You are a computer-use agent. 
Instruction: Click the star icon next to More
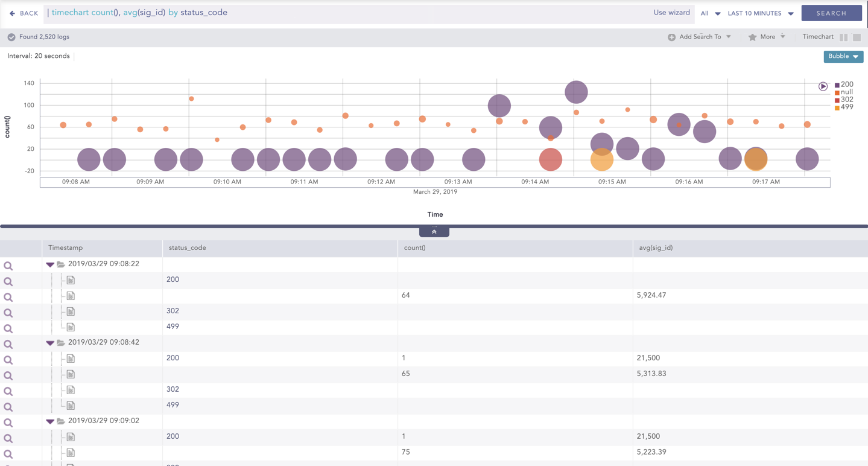[752, 37]
